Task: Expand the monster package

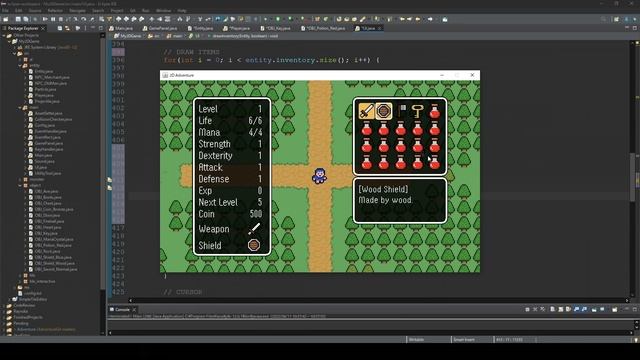Action: click(x=20, y=179)
